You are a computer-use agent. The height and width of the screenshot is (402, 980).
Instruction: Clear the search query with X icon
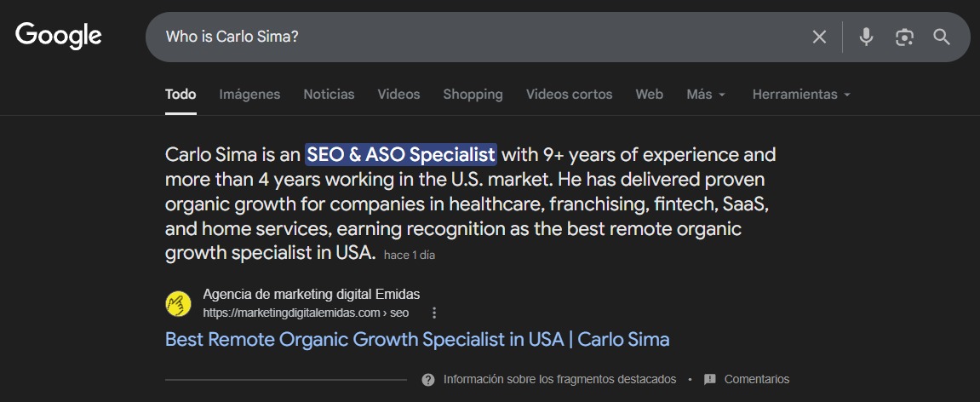pos(819,37)
